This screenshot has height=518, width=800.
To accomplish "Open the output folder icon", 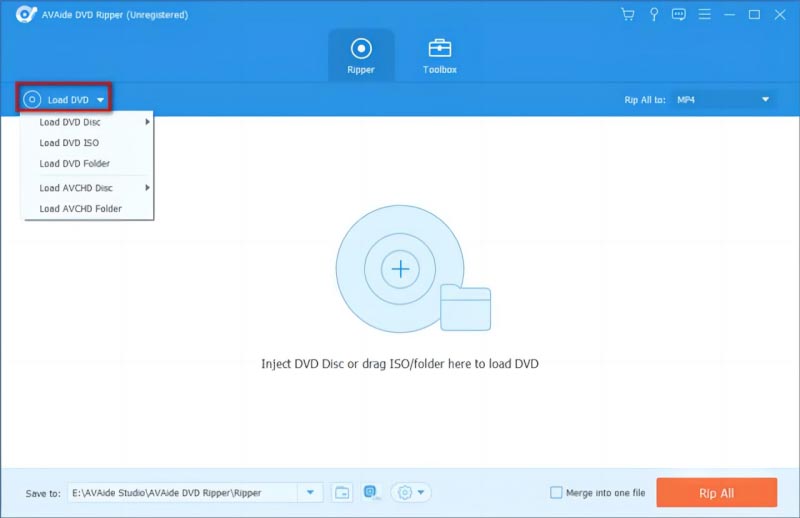I will pos(342,493).
